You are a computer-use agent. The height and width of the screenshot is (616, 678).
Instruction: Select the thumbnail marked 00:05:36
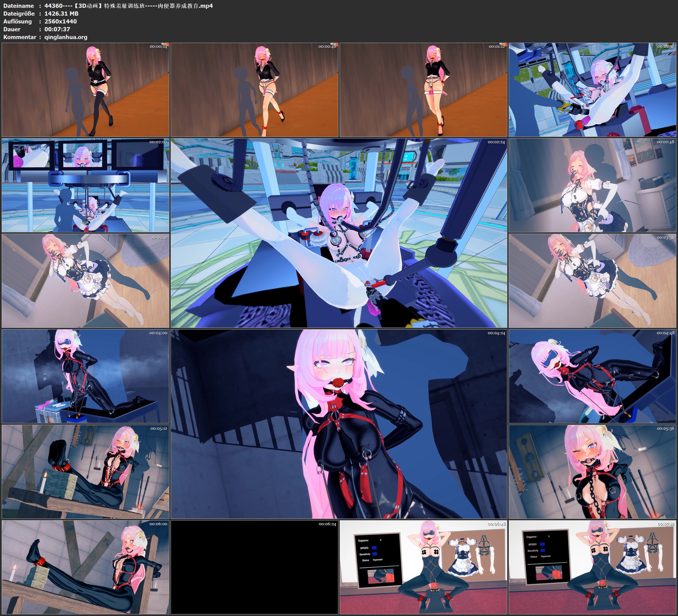[592, 472]
